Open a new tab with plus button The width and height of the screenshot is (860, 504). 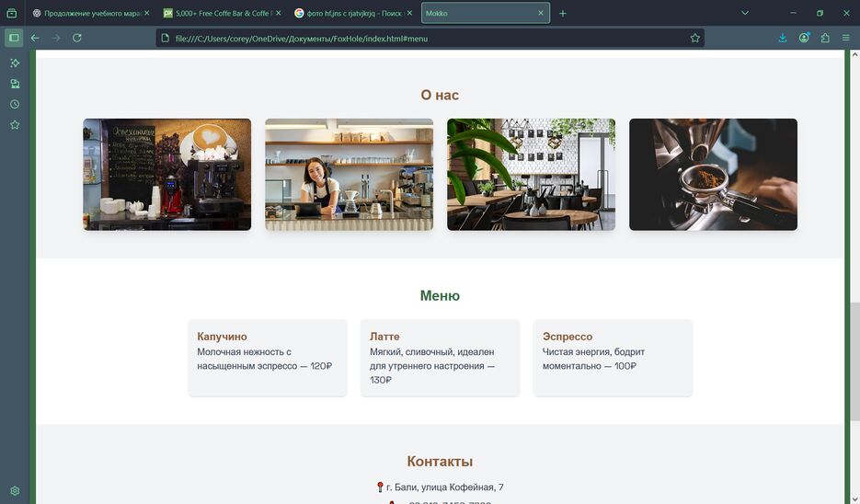click(563, 13)
